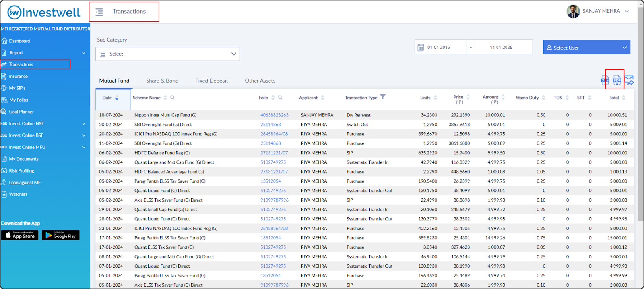Open folio 91099787996 for 05-02-2024 Axis ELSS
Viewport: 644px width, 289px height.
[x=275, y=200]
